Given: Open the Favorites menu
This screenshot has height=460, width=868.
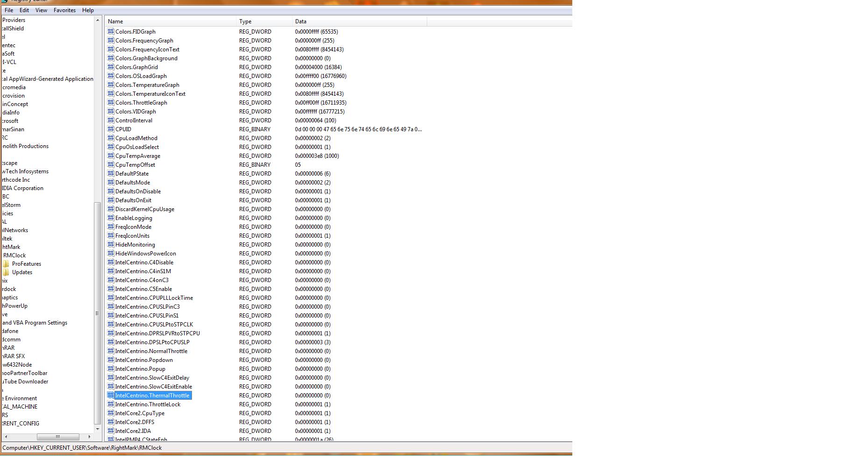Looking at the screenshot, I should point(64,10).
